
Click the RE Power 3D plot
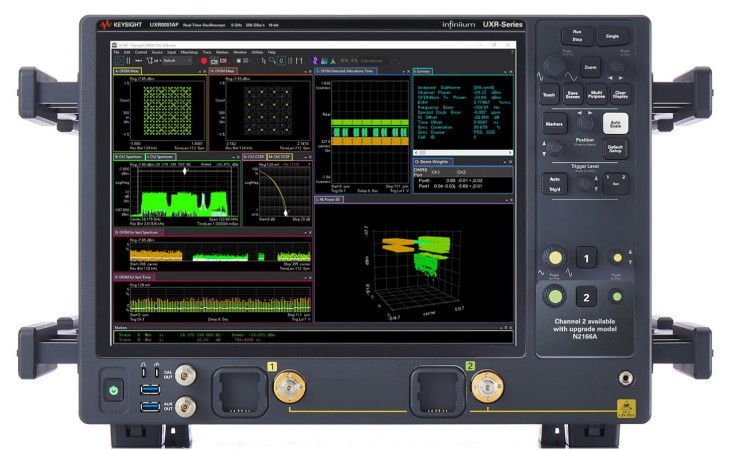[414, 263]
